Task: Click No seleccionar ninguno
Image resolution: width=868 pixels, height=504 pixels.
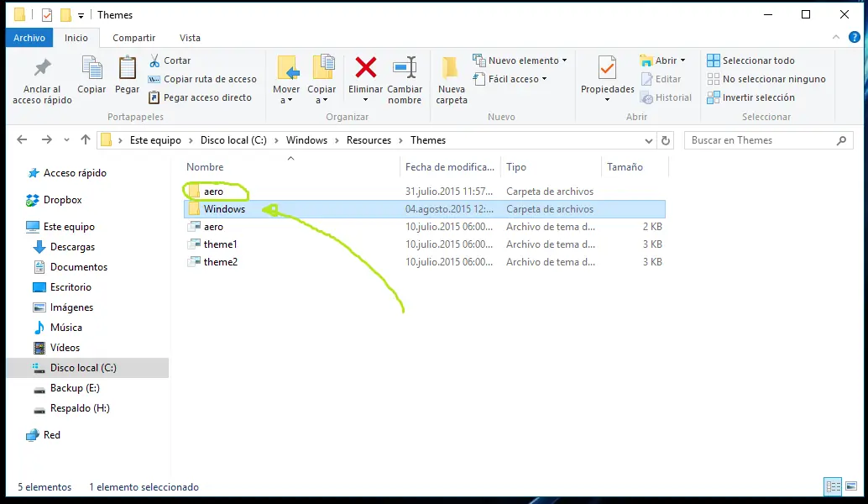Action: (x=766, y=79)
